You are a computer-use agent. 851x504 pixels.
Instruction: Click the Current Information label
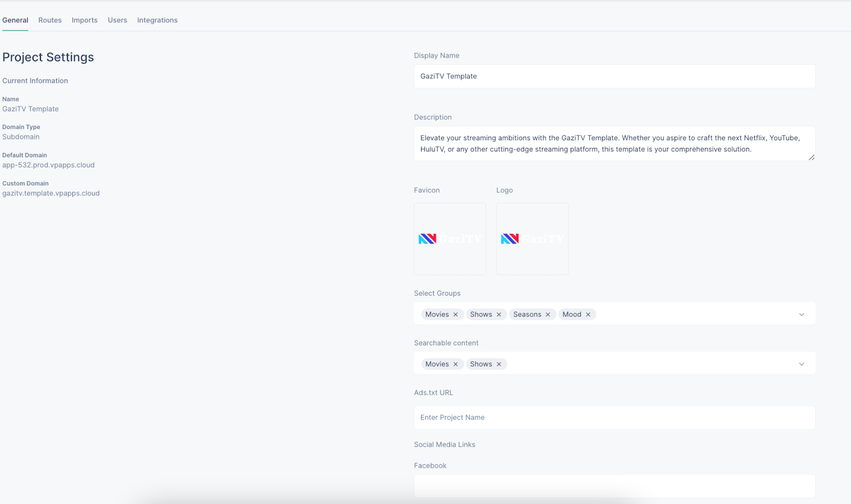pos(35,81)
